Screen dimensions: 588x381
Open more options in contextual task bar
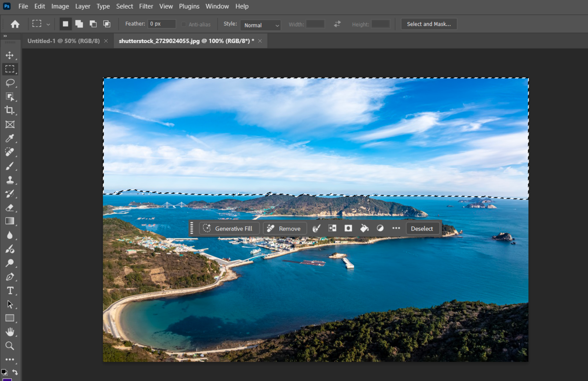(x=396, y=229)
